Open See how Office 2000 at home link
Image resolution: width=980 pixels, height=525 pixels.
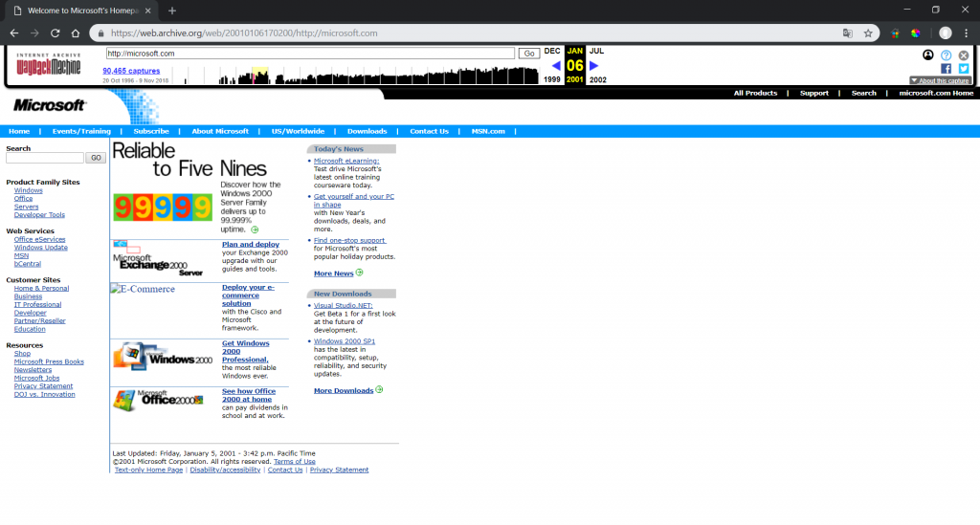click(249, 395)
